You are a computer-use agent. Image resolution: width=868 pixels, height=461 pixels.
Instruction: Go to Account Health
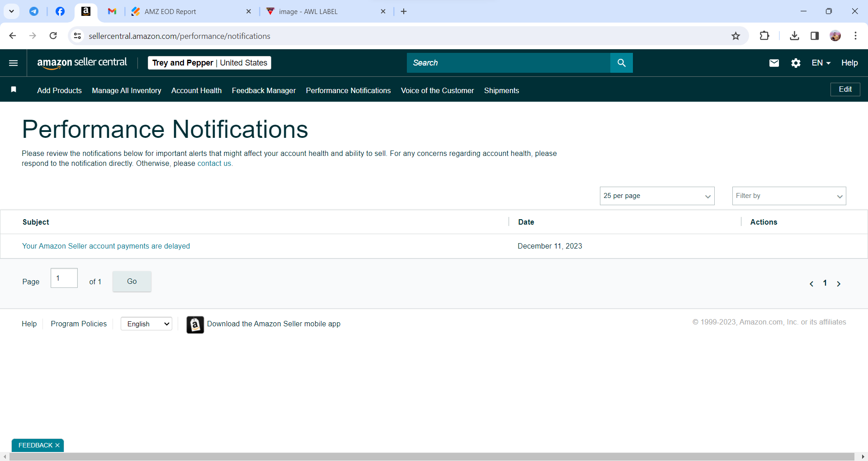tap(197, 90)
